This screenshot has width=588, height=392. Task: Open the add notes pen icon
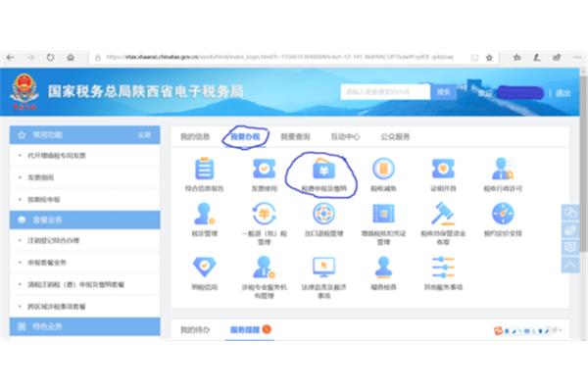pos(537,58)
